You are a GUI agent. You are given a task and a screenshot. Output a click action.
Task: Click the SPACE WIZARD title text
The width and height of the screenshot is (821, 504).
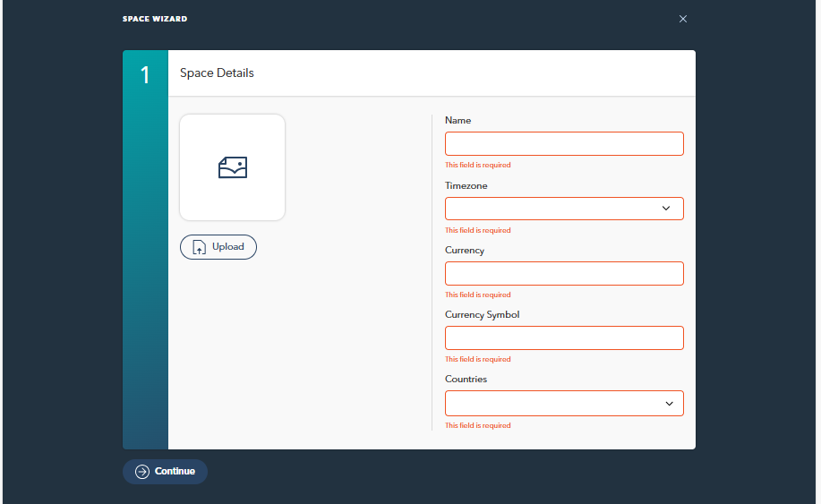coord(155,19)
